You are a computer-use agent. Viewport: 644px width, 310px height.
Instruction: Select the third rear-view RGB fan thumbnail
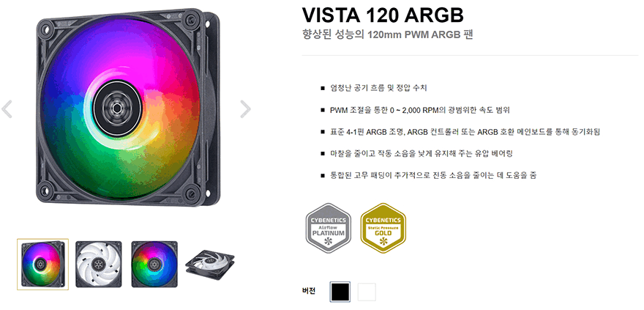154,265
